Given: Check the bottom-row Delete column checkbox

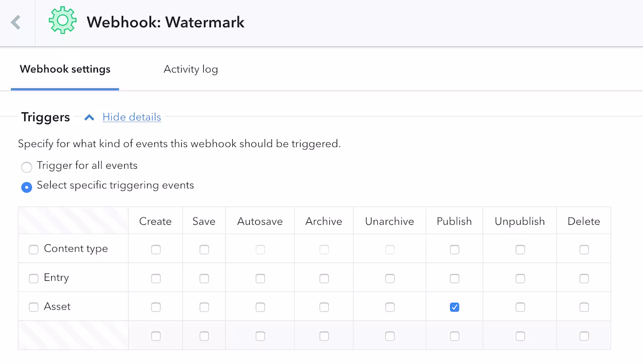Looking at the screenshot, I should [x=584, y=336].
